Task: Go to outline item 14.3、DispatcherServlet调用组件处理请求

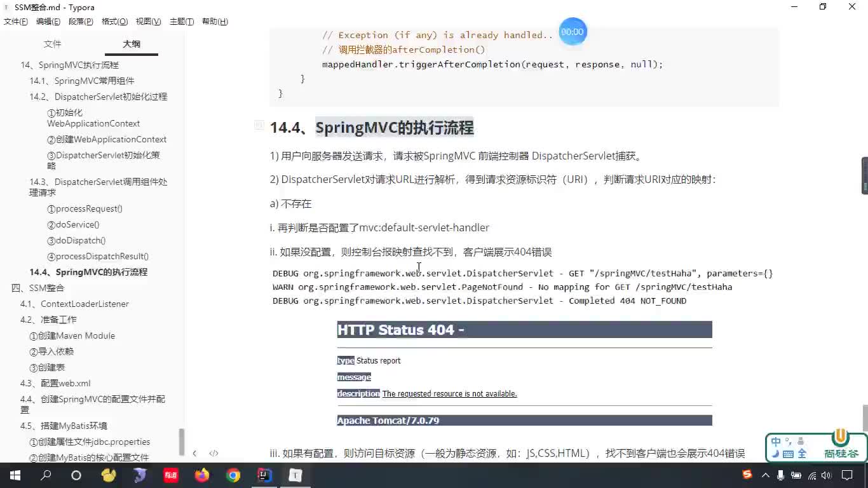Action: 98,187
